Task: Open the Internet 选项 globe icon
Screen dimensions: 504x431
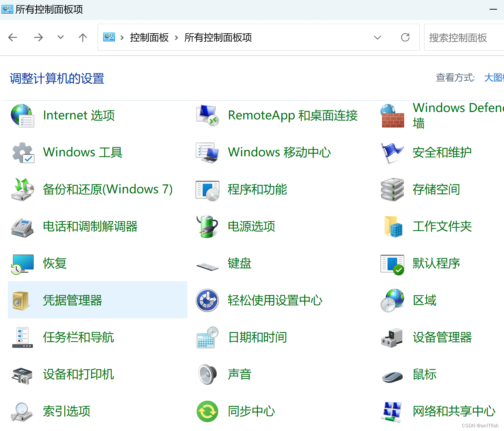Action: point(23,116)
